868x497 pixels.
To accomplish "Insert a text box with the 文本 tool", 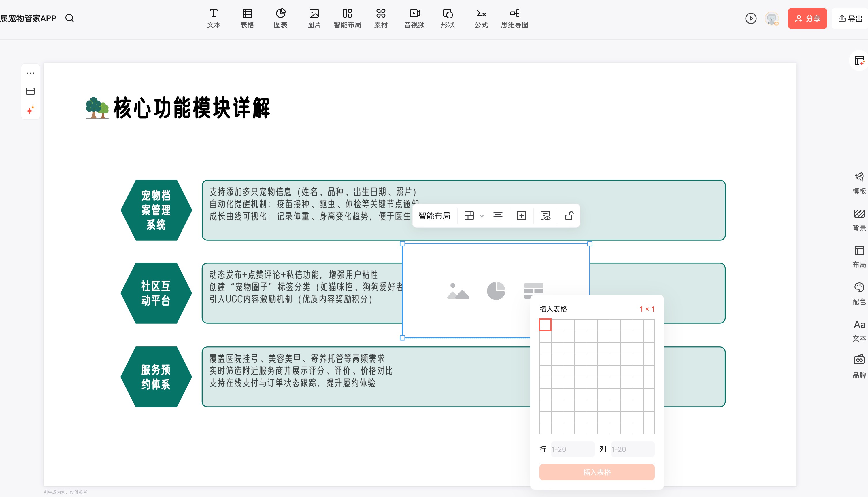I will (x=214, y=18).
